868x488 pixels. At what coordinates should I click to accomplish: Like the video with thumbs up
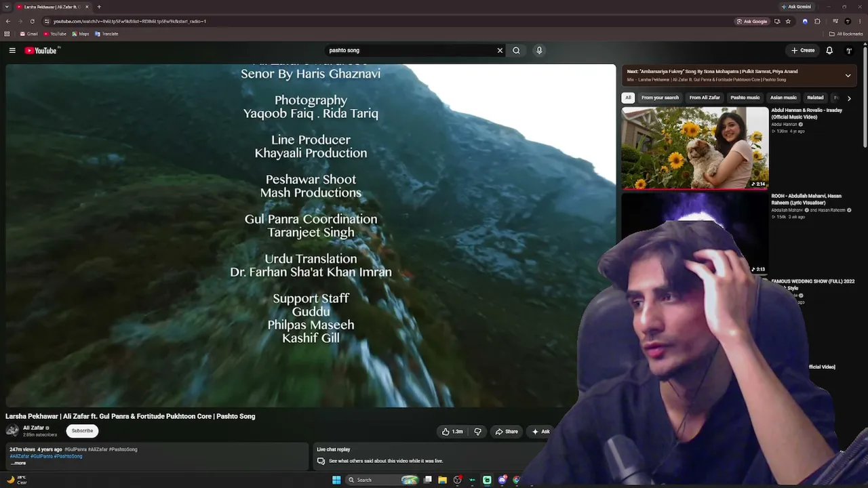click(x=452, y=432)
